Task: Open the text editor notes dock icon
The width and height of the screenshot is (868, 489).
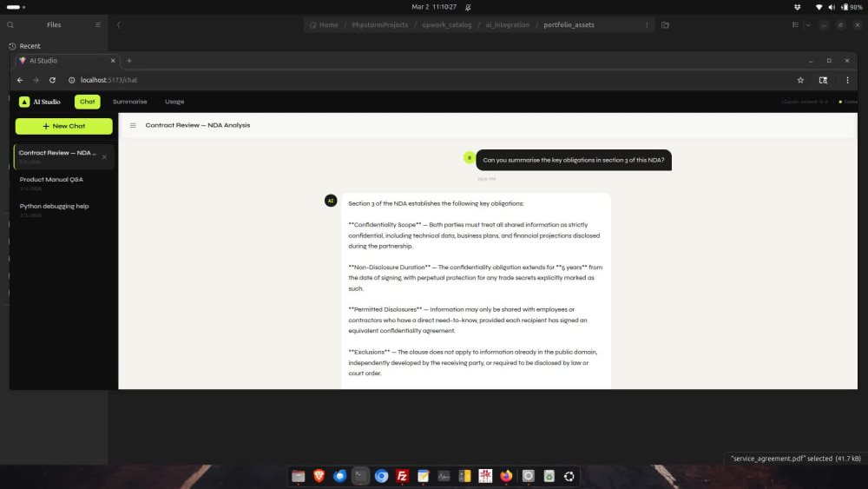Action: pos(423,476)
